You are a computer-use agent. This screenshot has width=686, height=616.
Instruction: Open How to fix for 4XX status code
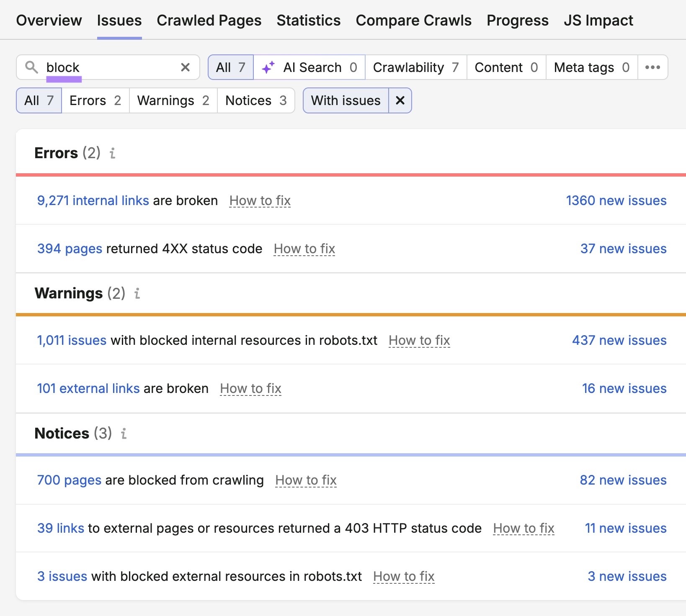point(304,249)
